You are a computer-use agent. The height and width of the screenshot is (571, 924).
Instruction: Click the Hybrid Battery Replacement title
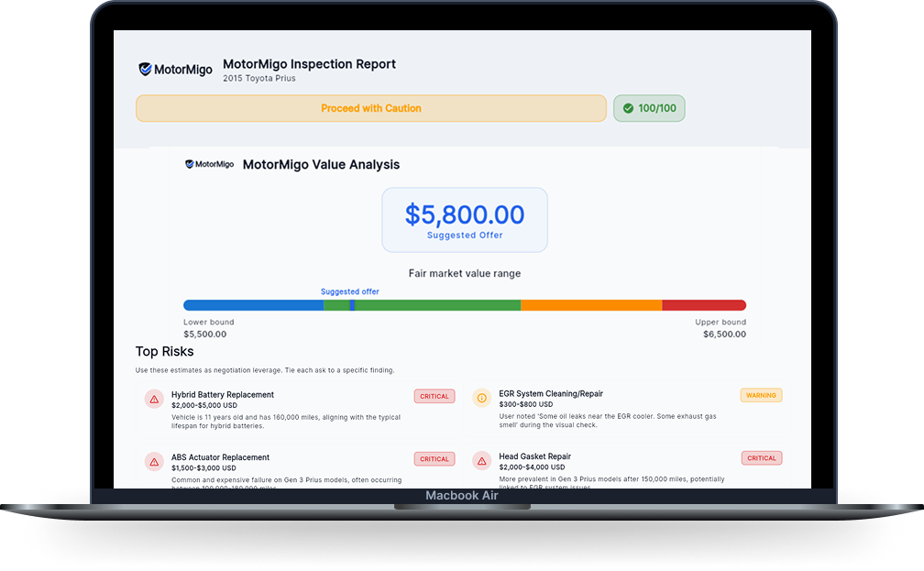click(223, 395)
